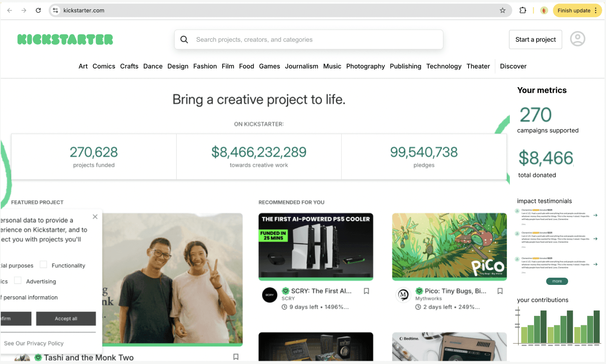
Task: Open the Dance category
Action: coord(153,66)
